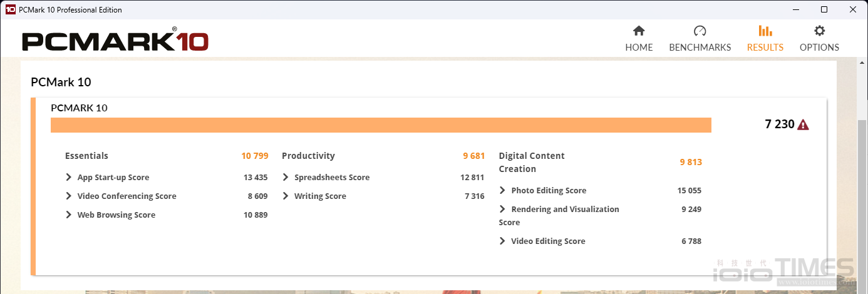Expand Rendering and Visualization Score
The image size is (868, 294).
502,210
